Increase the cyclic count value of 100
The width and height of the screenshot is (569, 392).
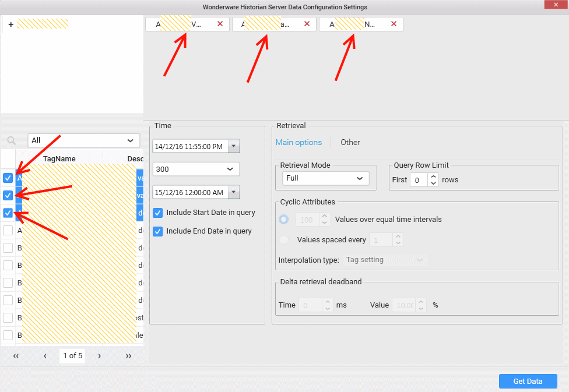click(x=325, y=216)
